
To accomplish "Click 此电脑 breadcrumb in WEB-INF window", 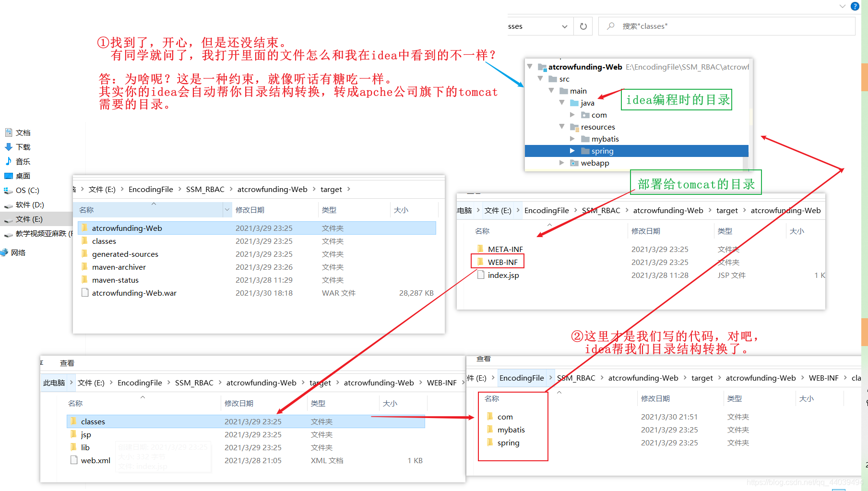I will (54, 383).
